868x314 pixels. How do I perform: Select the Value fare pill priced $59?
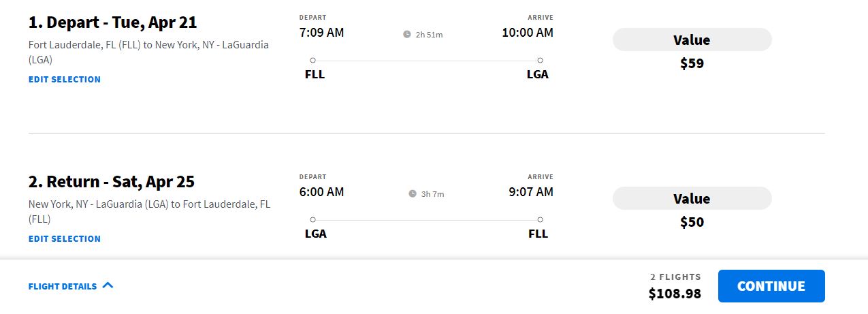pyautogui.click(x=692, y=40)
